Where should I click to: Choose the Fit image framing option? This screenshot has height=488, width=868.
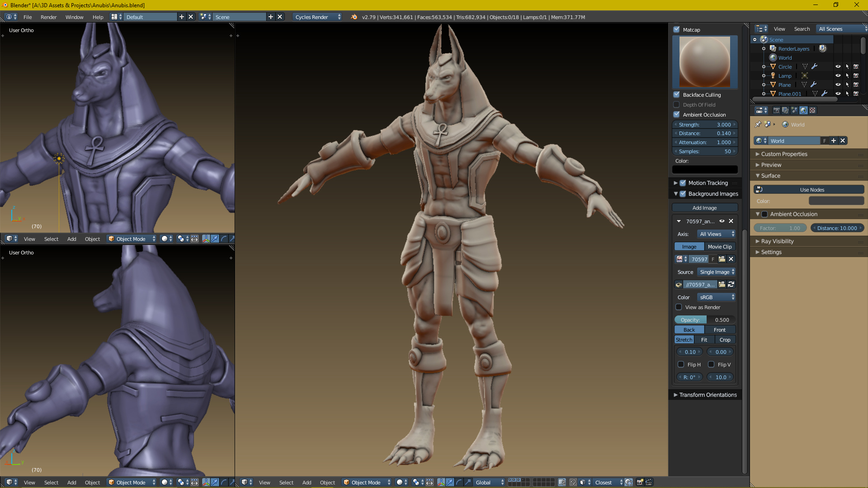(704, 339)
